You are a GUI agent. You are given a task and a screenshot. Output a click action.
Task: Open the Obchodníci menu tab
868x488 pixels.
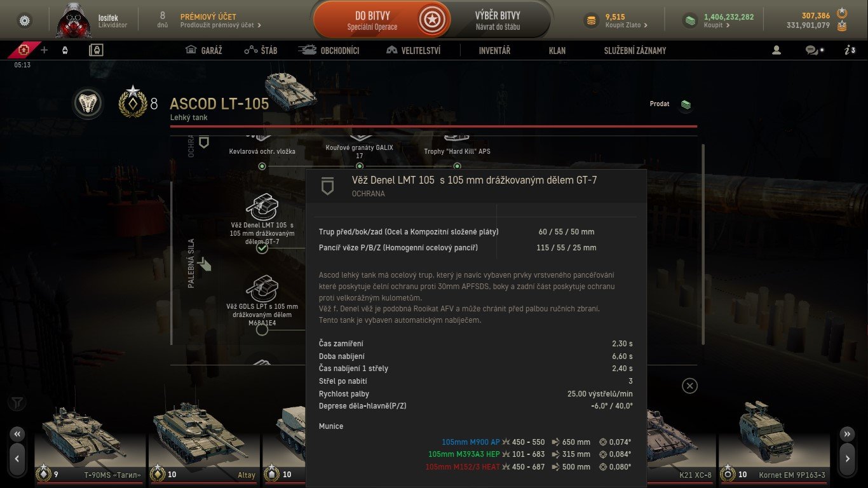[329, 50]
